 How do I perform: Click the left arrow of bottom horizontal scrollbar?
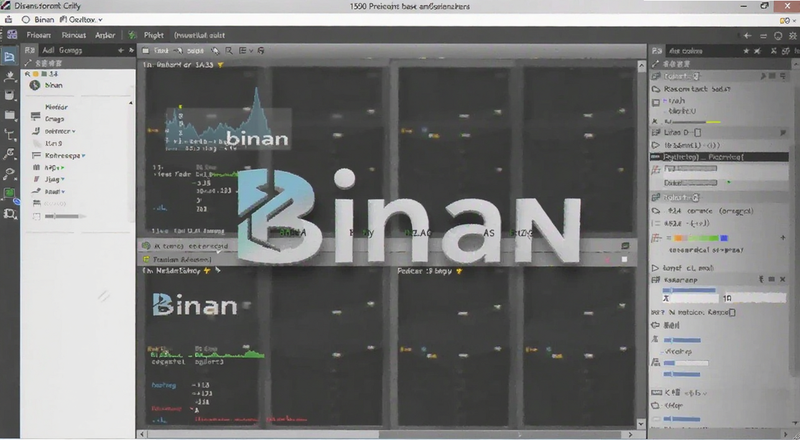[x=142, y=434]
